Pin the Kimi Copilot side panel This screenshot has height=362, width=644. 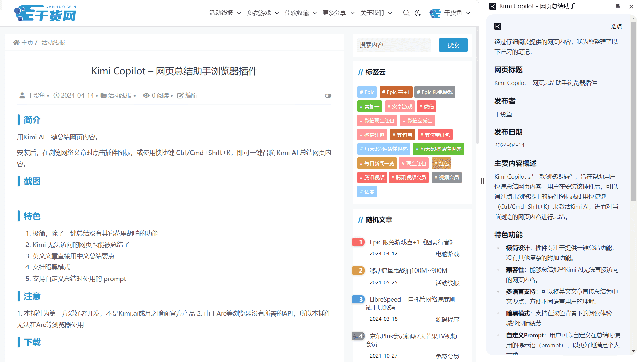[618, 6]
